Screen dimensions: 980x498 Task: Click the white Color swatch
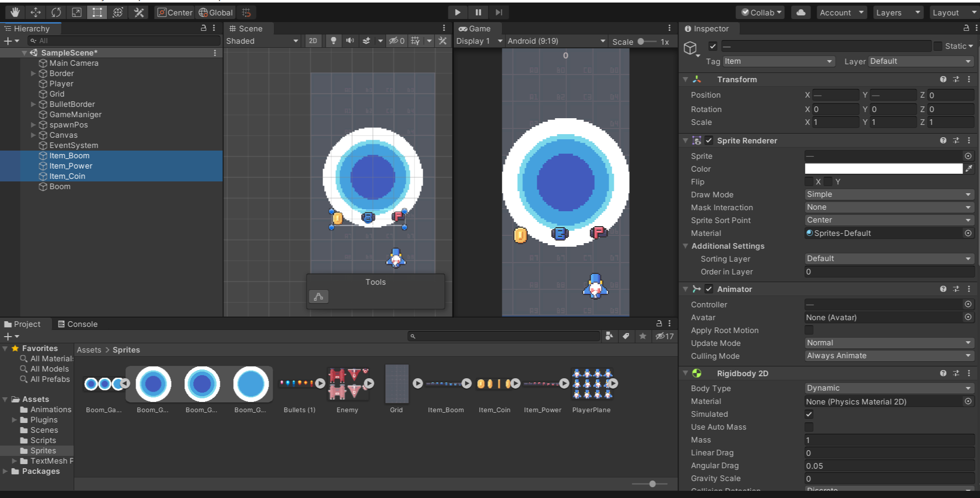pyautogui.click(x=883, y=169)
